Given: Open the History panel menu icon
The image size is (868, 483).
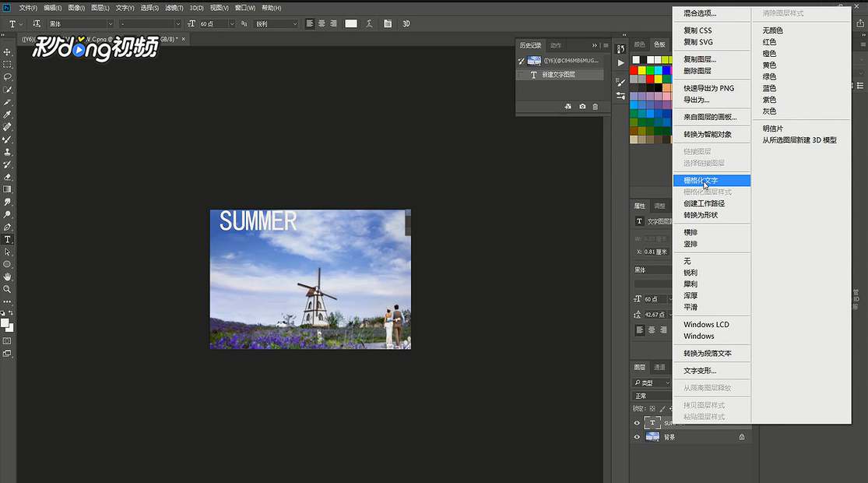Looking at the screenshot, I should (x=606, y=45).
